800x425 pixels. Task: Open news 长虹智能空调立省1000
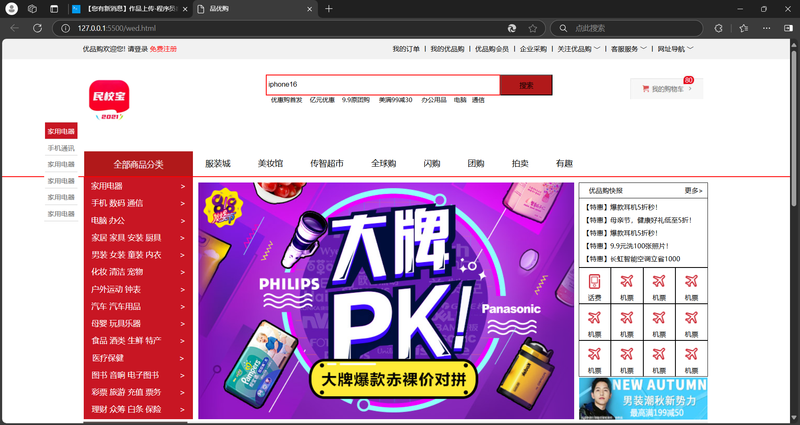[632, 259]
